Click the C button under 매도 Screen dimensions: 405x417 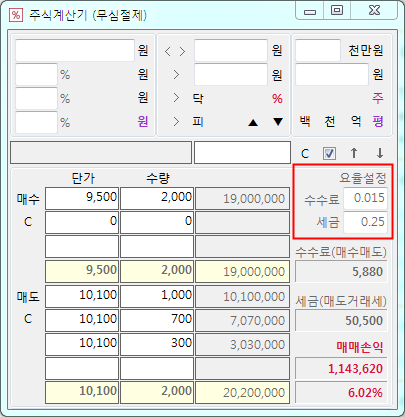pyautogui.click(x=28, y=319)
